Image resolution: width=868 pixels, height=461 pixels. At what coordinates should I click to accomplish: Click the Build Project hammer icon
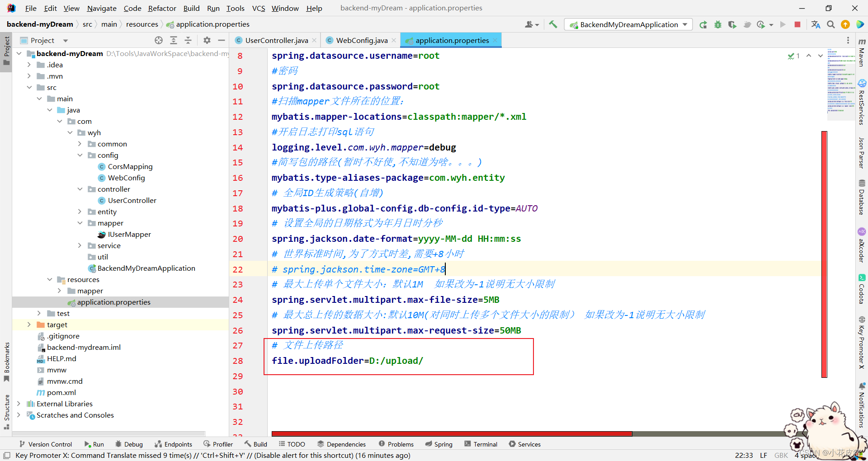tap(553, 24)
